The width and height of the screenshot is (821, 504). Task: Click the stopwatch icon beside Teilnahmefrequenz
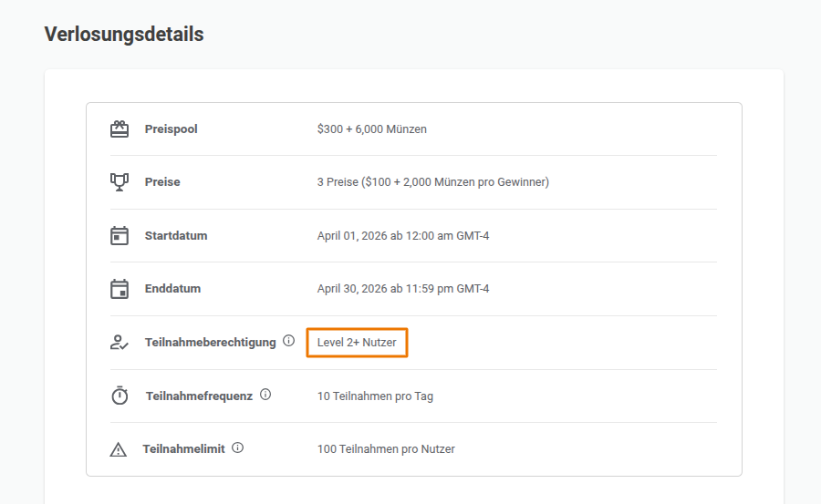tap(120, 396)
